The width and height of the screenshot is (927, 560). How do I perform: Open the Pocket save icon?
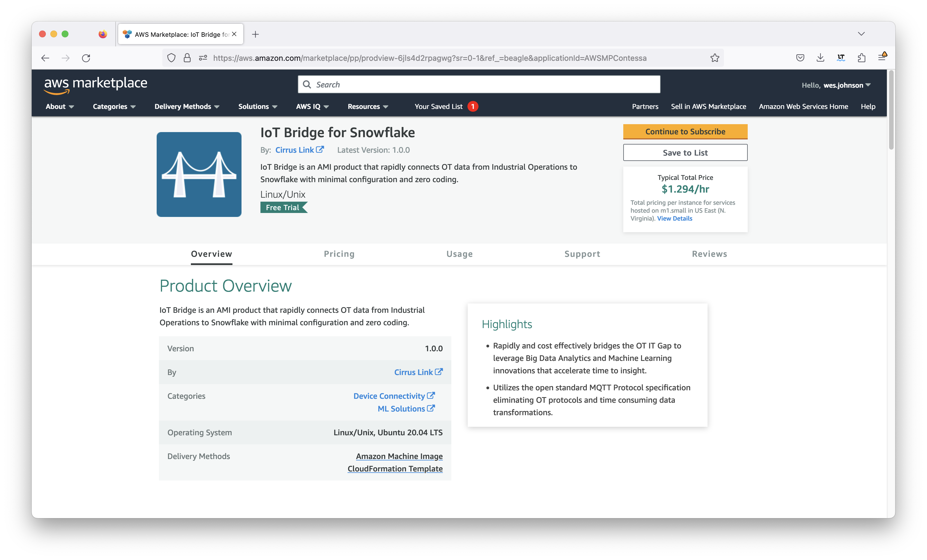(x=800, y=58)
